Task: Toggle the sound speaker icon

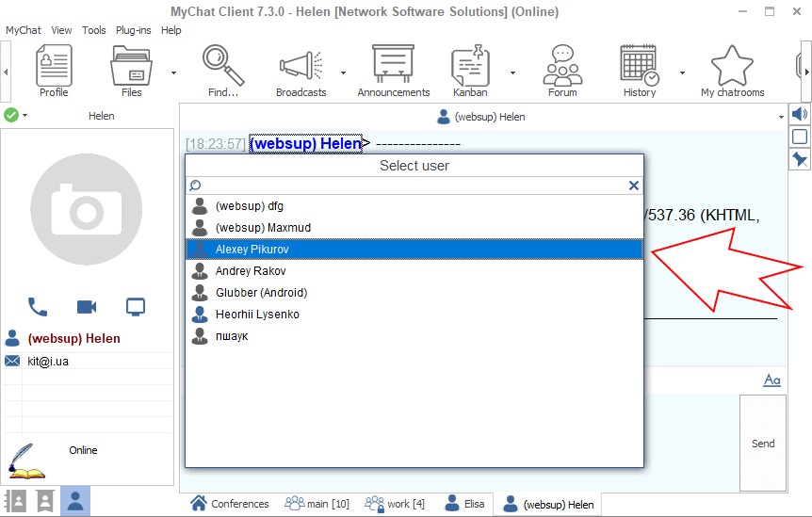Action: click(800, 114)
